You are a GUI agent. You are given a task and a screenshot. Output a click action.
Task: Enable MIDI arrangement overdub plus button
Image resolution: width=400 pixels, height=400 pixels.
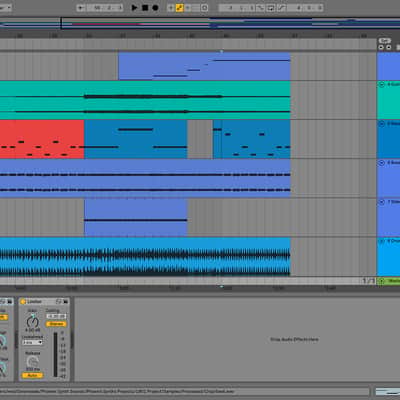click(x=171, y=8)
